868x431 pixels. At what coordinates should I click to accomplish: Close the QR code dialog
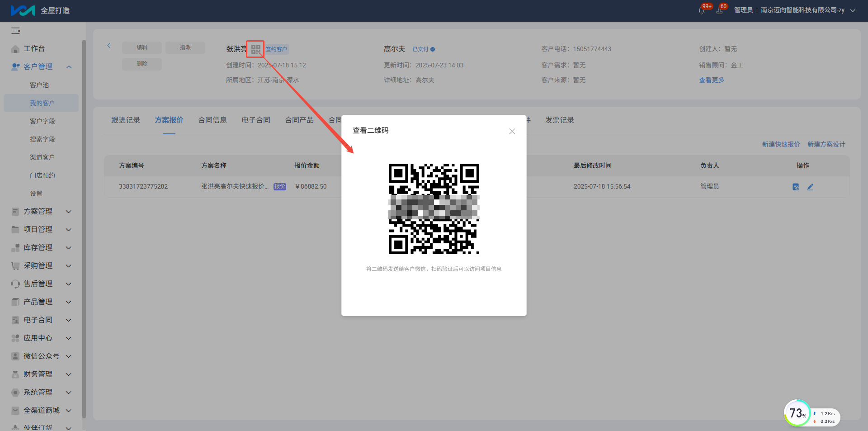tap(512, 131)
